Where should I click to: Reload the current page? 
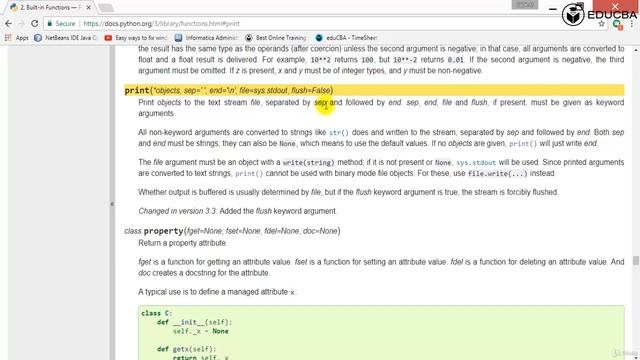[x=35, y=24]
